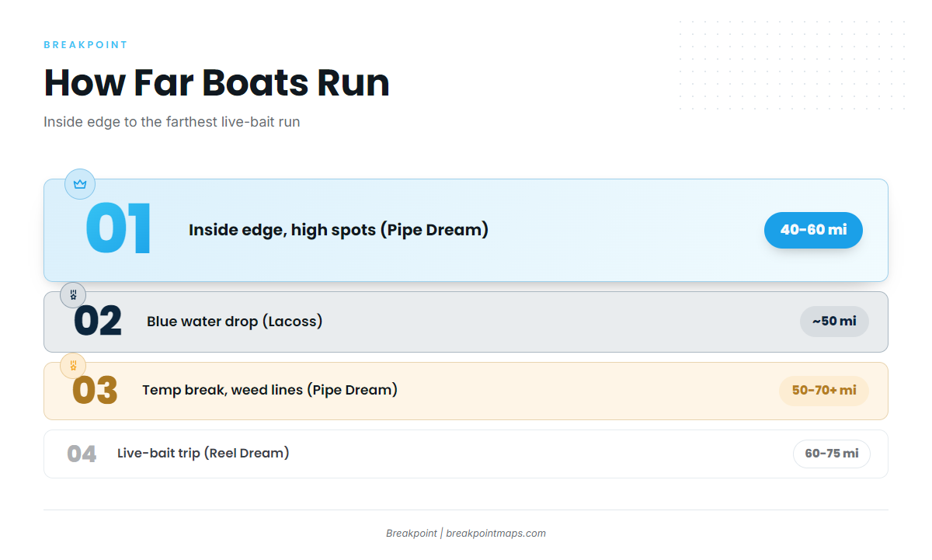Screen dimensions: 932x560
Task: Click 'Live-bait trip (Reel Dream)' text
Action: 203,453
